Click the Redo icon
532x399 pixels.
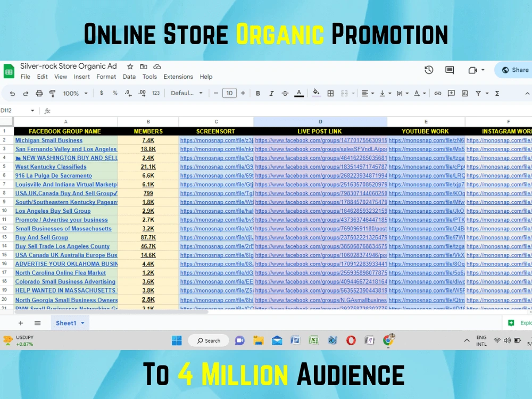click(x=26, y=93)
